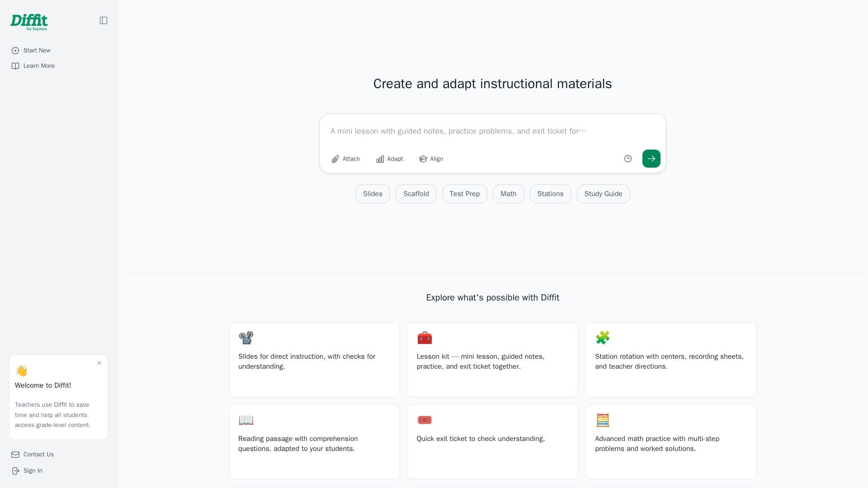Open the Align standards options
The image size is (868, 488).
tap(431, 159)
